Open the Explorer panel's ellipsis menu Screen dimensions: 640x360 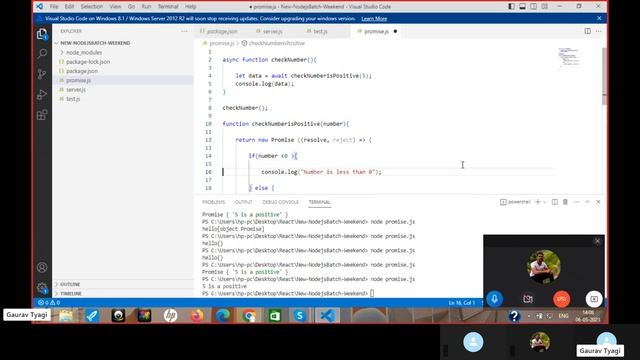[x=184, y=31]
